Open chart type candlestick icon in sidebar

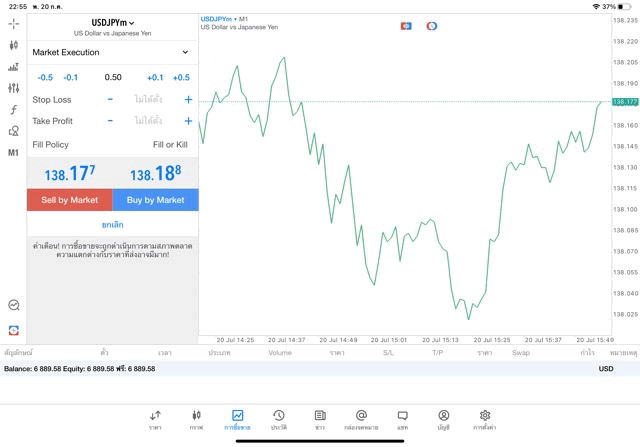coord(13,45)
